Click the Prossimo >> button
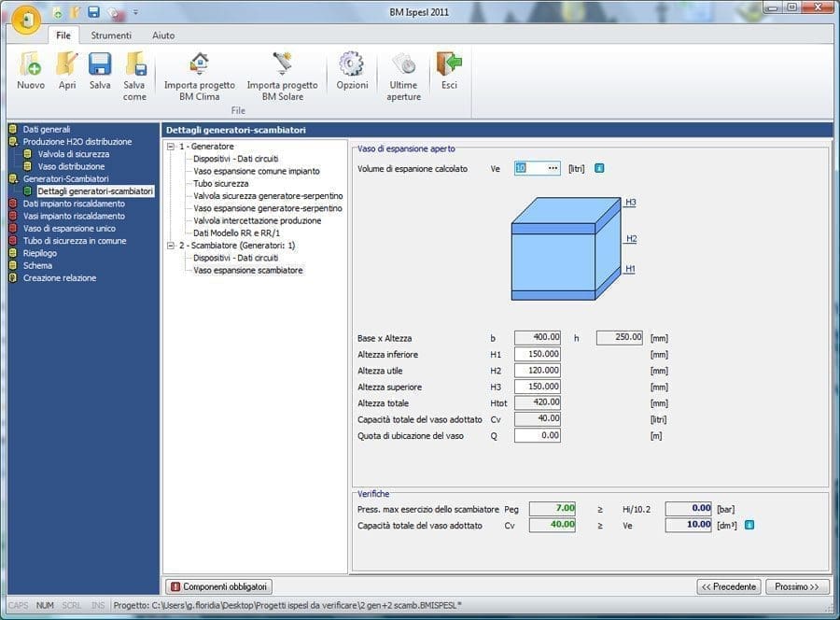The height and width of the screenshot is (620, 840). point(797,586)
